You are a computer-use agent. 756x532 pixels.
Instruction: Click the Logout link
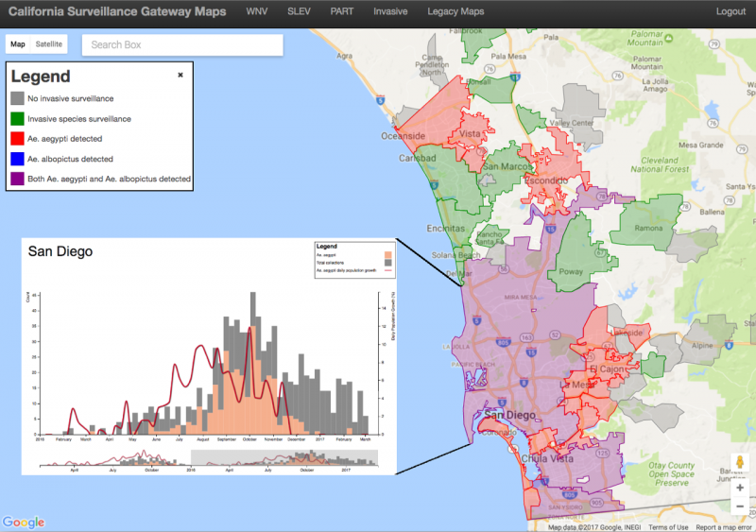(730, 11)
